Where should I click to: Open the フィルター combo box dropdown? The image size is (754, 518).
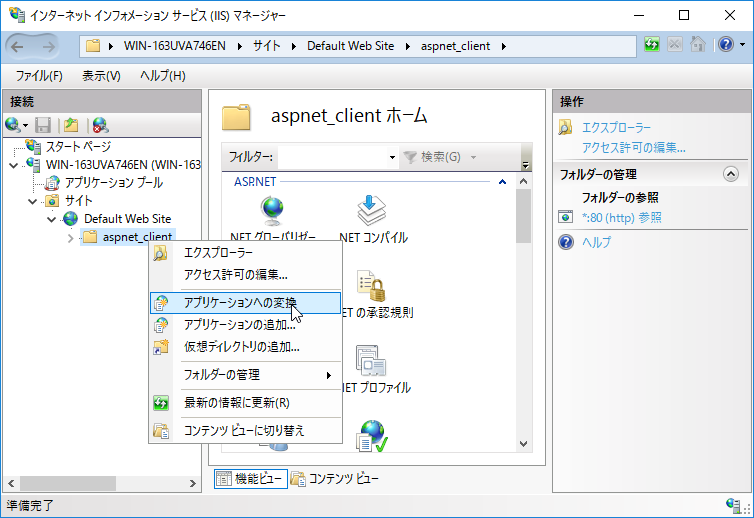pyautogui.click(x=392, y=157)
